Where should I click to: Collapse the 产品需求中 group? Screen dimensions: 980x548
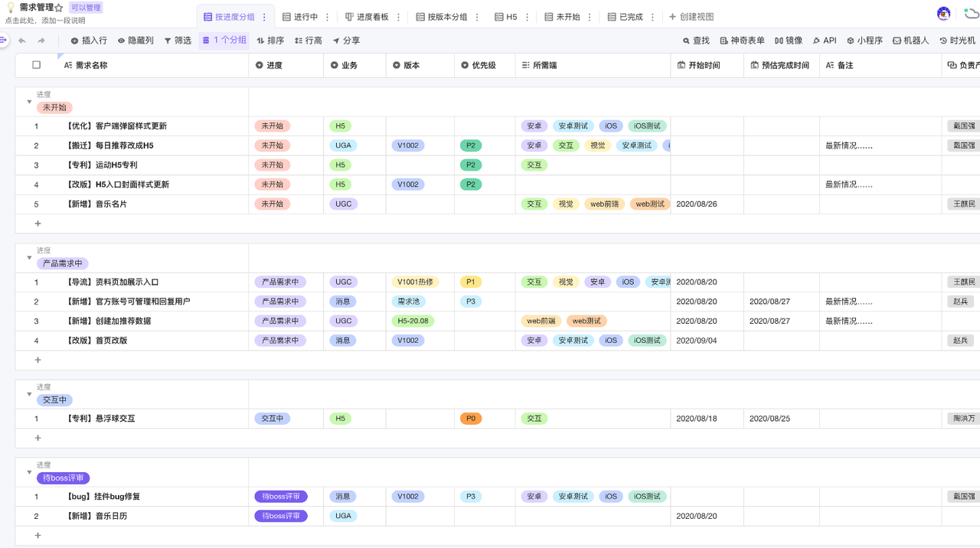pyautogui.click(x=29, y=258)
